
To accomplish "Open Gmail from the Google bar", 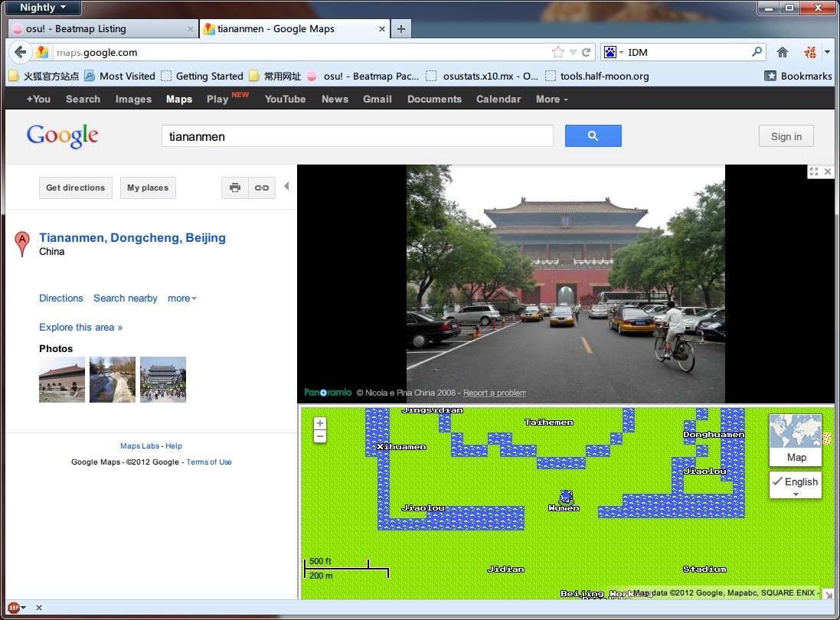I will pyautogui.click(x=378, y=99).
